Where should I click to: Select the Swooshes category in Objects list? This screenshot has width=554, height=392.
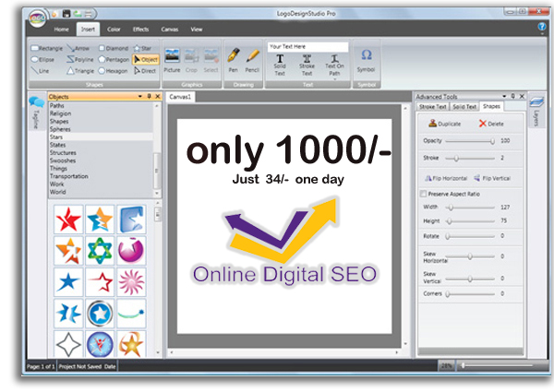[x=101, y=160]
